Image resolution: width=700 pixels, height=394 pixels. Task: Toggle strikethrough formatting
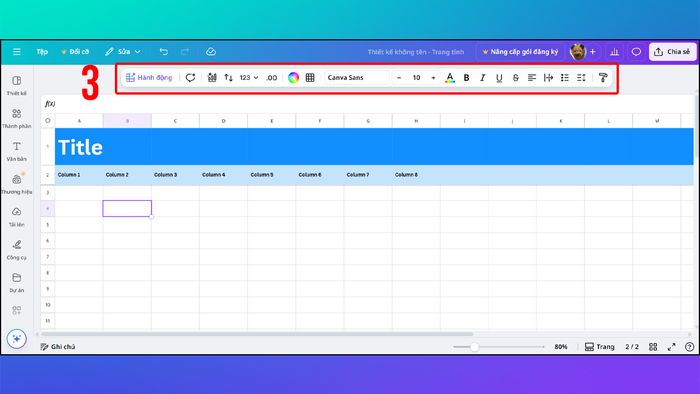point(516,78)
